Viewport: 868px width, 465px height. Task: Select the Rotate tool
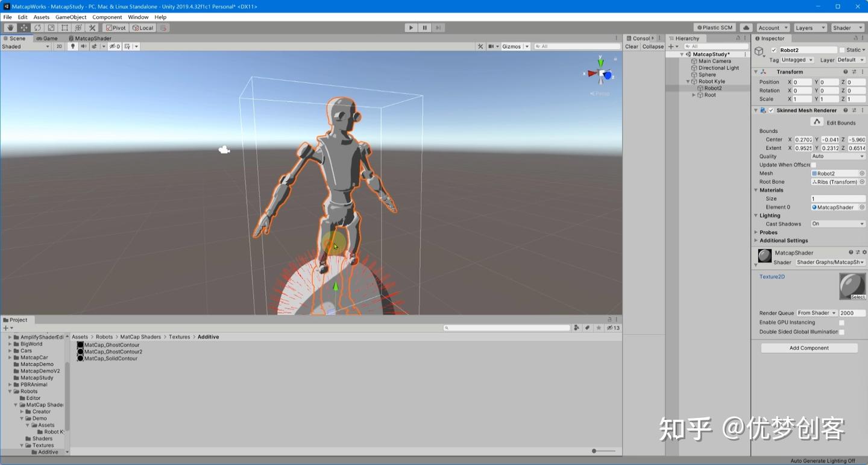pos(37,28)
